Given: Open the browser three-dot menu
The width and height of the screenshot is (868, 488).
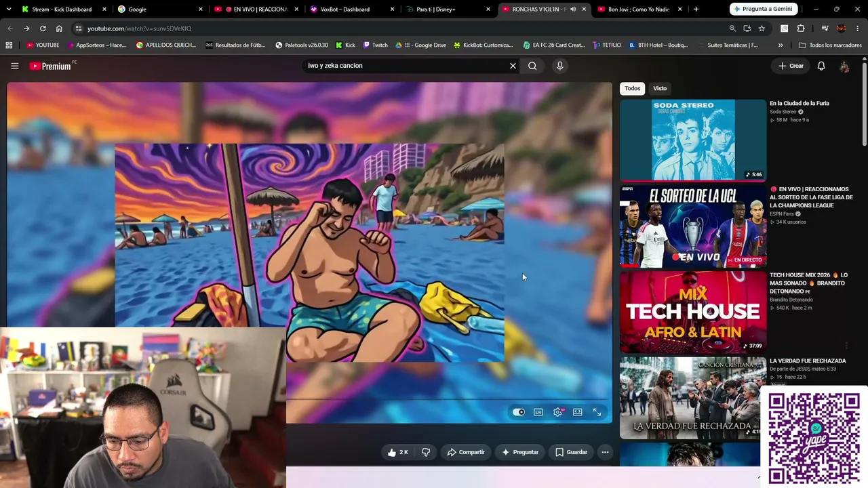Looking at the screenshot, I should click(858, 28).
